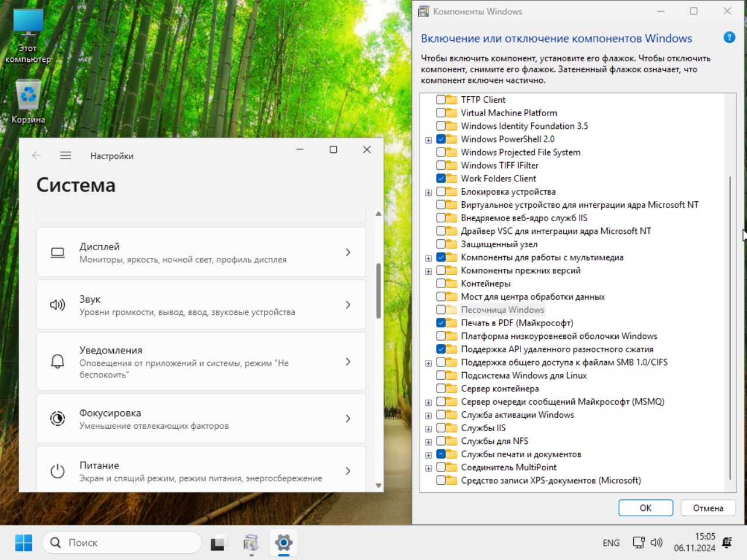Click Отмена in Windows Components dialog
This screenshot has height=560, width=747.
(708, 508)
